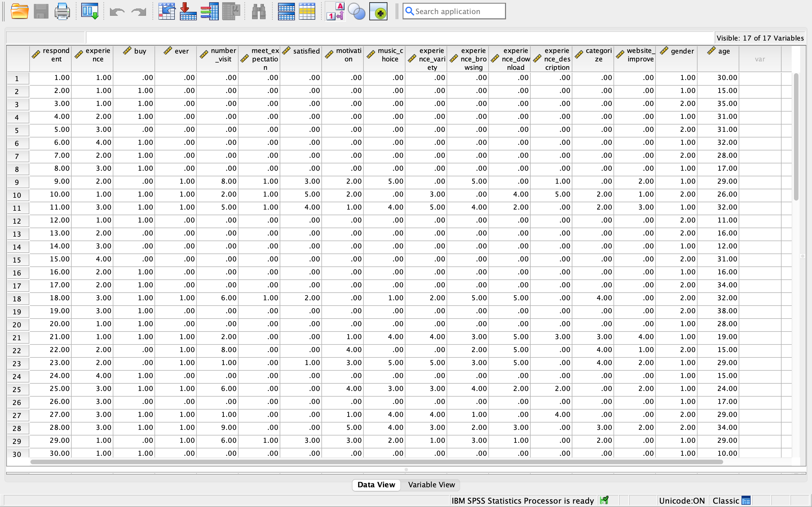
Task: Click the Select Cases icon
Action: 307,11
